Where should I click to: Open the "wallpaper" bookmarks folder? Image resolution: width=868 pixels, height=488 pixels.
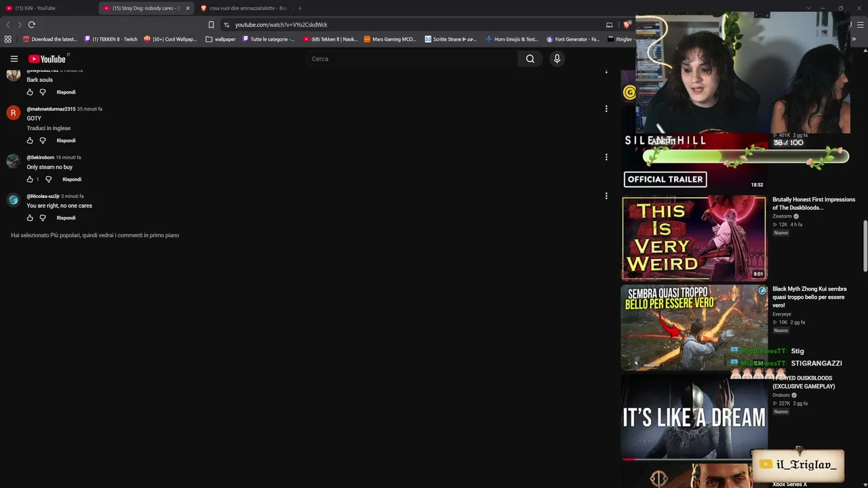click(220, 39)
